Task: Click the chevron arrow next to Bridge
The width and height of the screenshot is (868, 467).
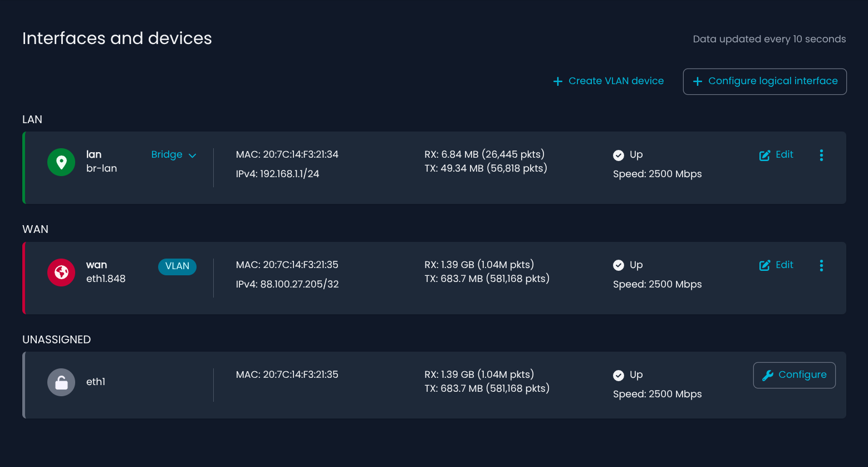Action: point(193,155)
